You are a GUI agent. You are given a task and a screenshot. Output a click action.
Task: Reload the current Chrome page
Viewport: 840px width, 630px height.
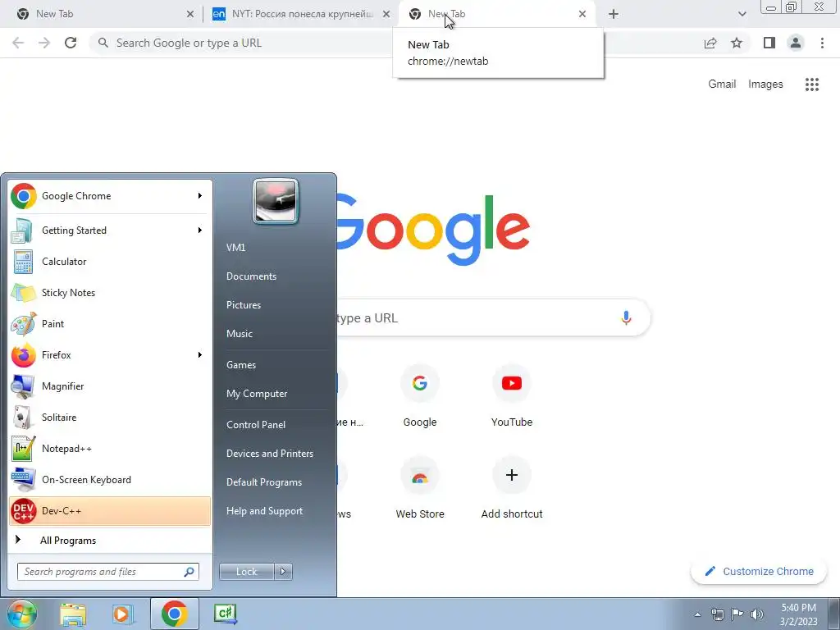71,43
